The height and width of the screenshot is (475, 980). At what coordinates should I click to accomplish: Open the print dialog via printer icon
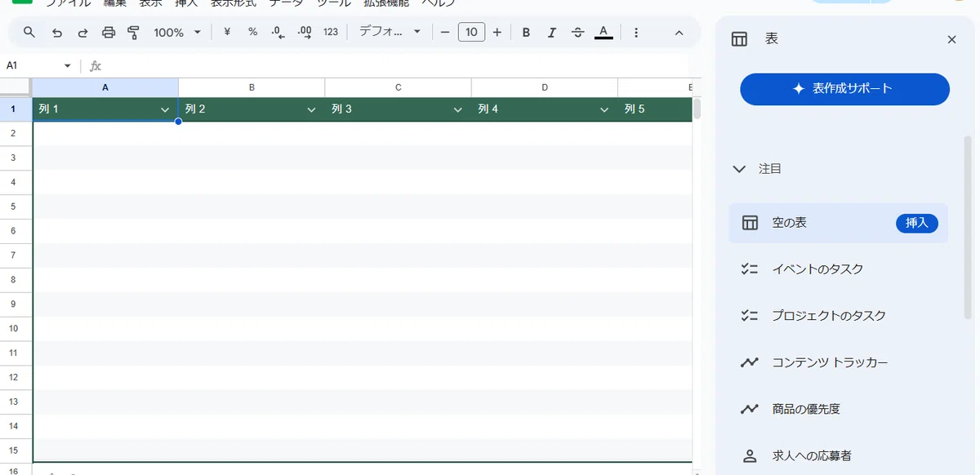click(109, 33)
